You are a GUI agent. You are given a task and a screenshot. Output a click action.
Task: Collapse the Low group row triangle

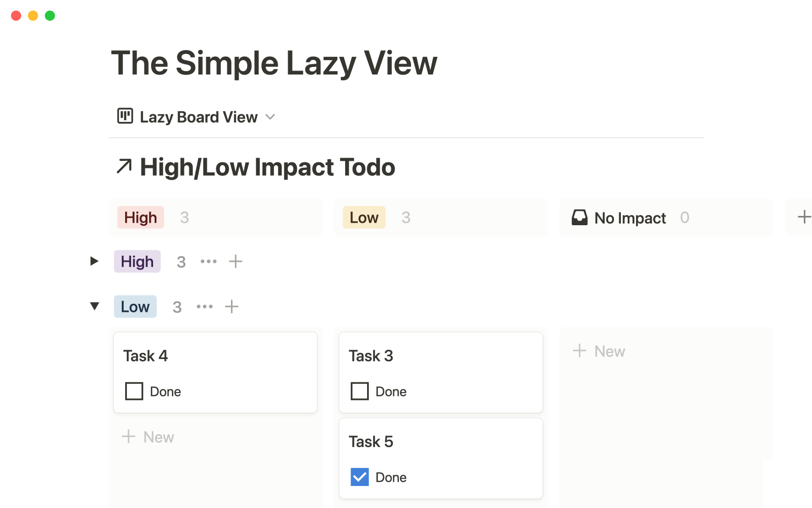pyautogui.click(x=95, y=306)
